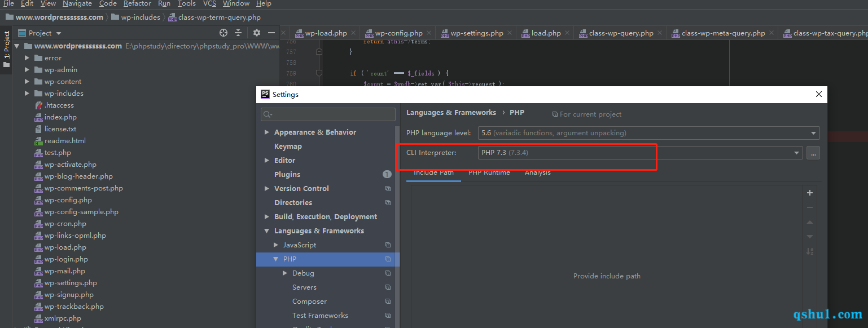Open the File menu

[x=9, y=3]
